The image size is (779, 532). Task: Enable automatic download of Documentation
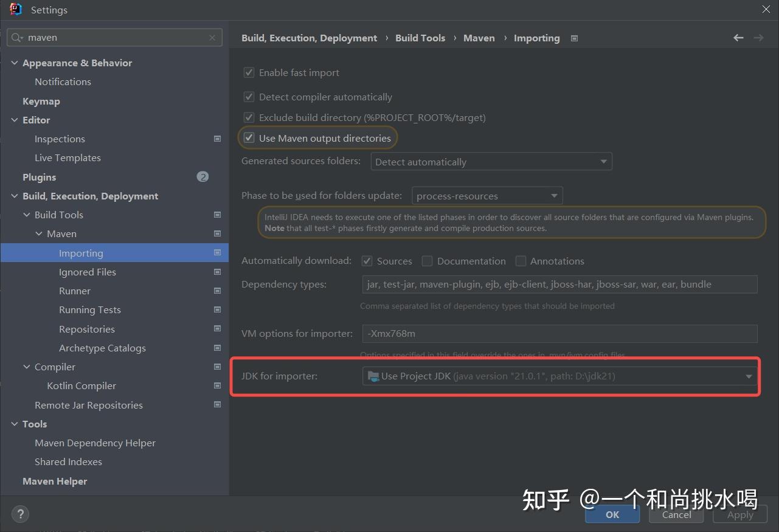[427, 260]
